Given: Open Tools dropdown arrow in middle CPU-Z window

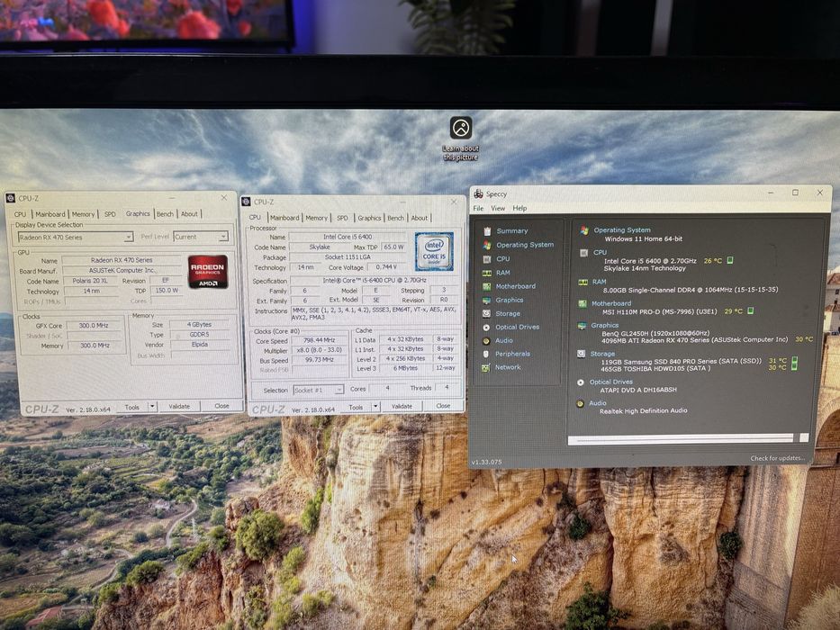Looking at the screenshot, I should tap(375, 407).
